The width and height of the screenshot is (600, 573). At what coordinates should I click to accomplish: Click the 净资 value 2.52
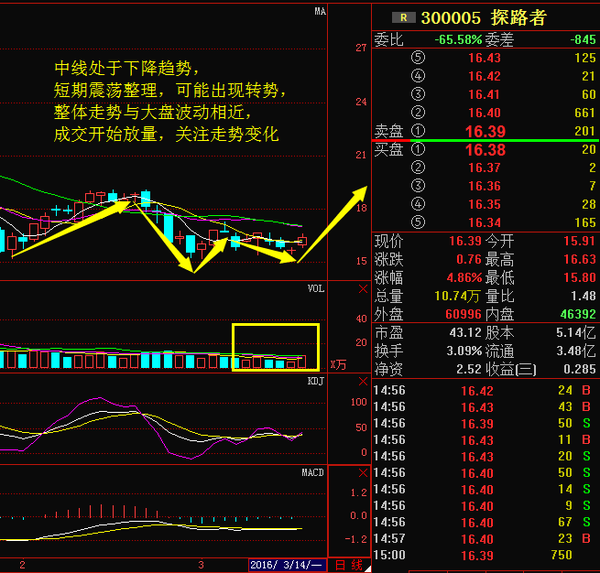[469, 369]
